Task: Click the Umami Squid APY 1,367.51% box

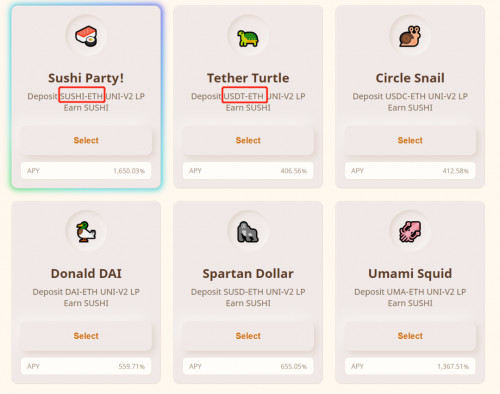Action: [x=410, y=366]
